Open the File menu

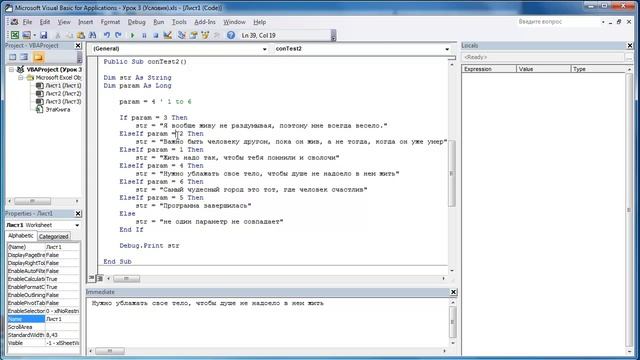click(27, 22)
